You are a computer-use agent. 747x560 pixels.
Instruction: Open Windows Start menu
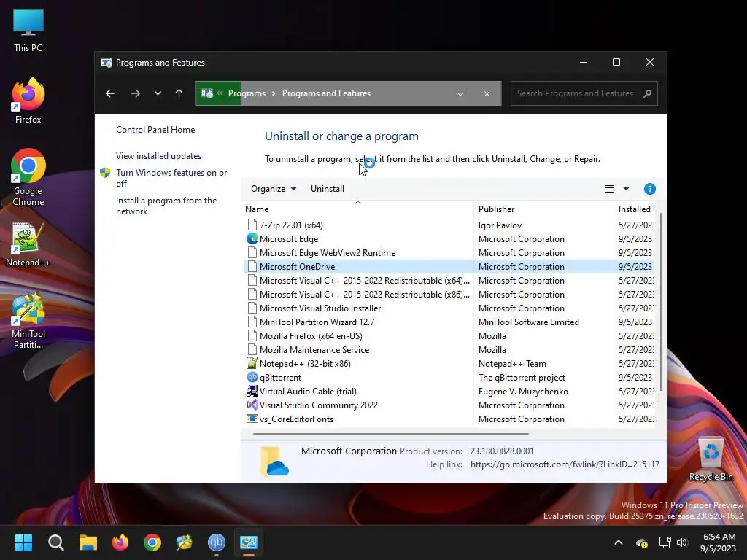[x=23, y=542]
